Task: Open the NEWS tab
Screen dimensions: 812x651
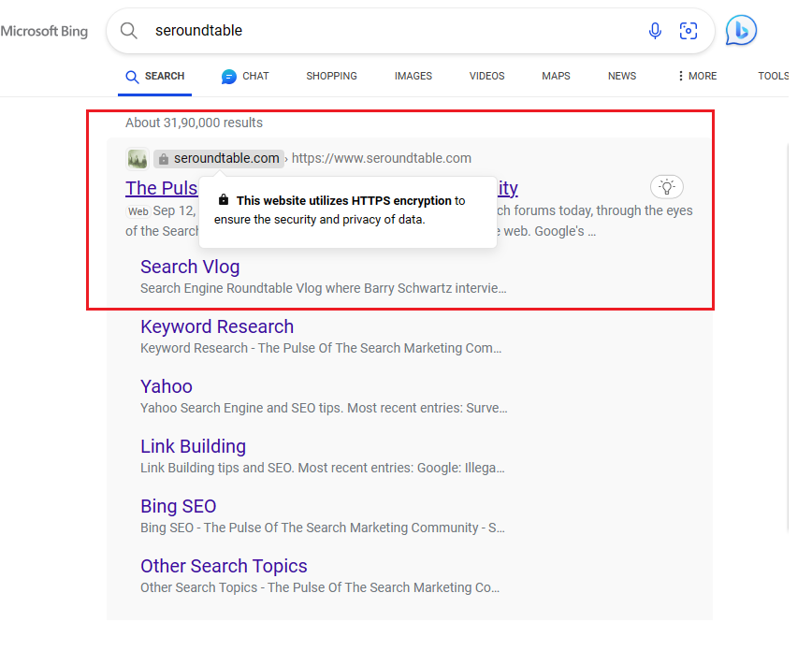Action: 622,76
